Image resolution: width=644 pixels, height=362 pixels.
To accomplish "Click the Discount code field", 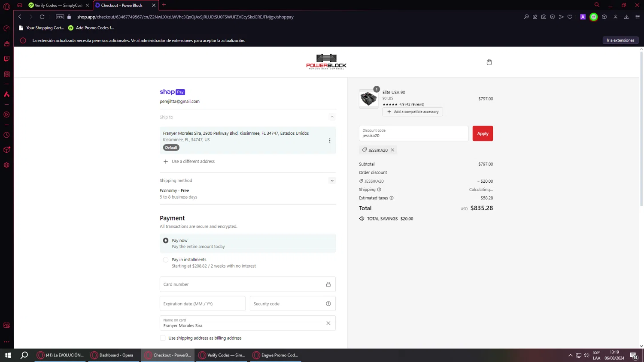I will click(413, 133).
